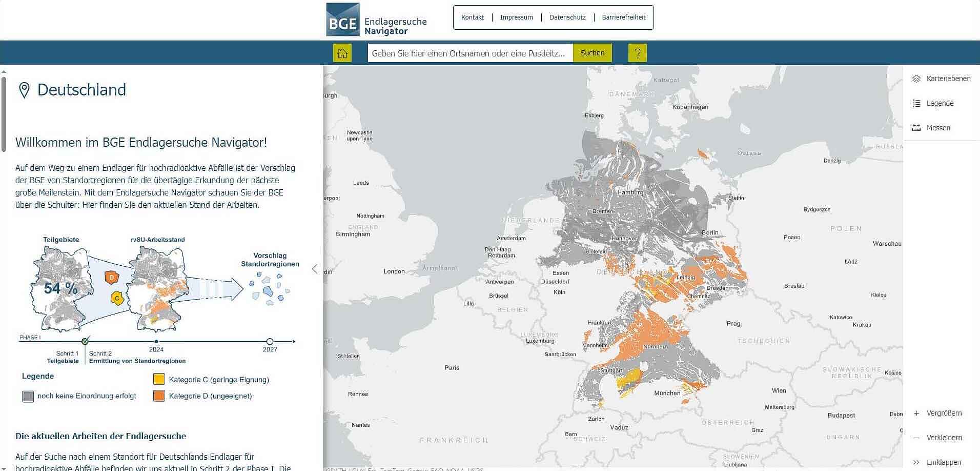Click the Deutschland heading
The image size is (980, 471).
pyautogui.click(x=81, y=90)
